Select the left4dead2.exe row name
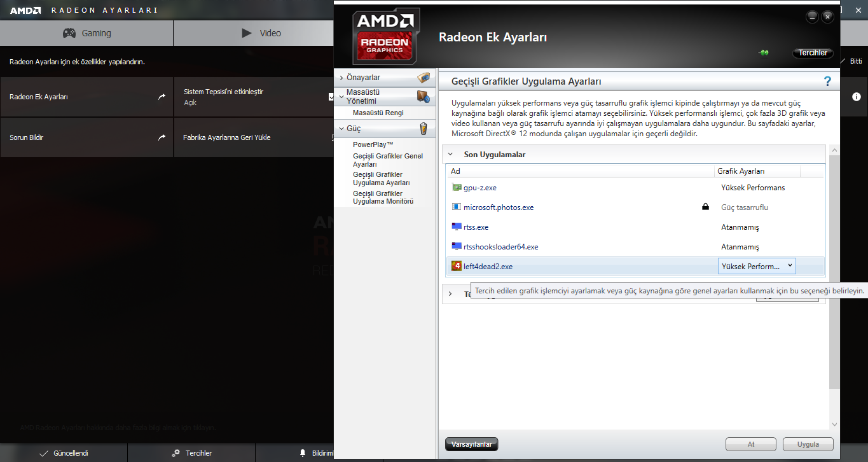Screen dimensions: 868x462 tap(488, 267)
